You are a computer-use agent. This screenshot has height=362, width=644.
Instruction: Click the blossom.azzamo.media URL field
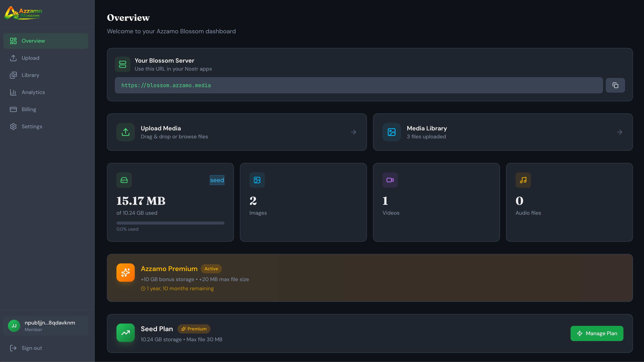[x=359, y=85]
